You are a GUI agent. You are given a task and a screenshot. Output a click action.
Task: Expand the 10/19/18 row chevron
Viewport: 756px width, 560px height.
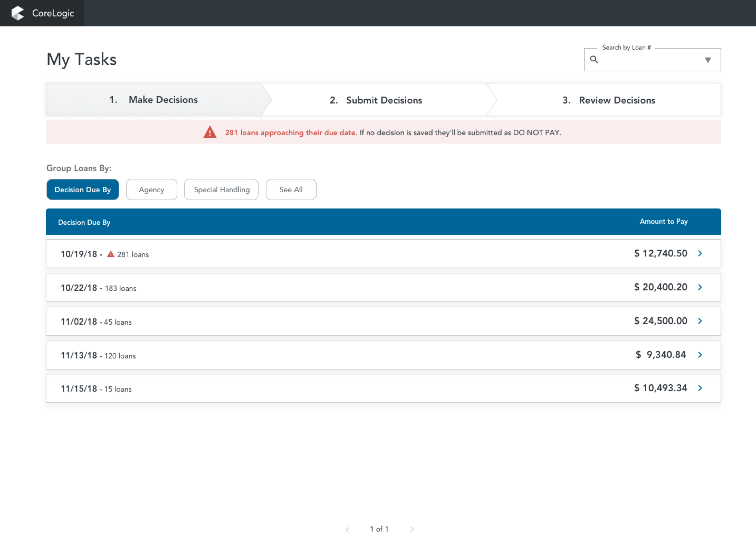coord(700,253)
